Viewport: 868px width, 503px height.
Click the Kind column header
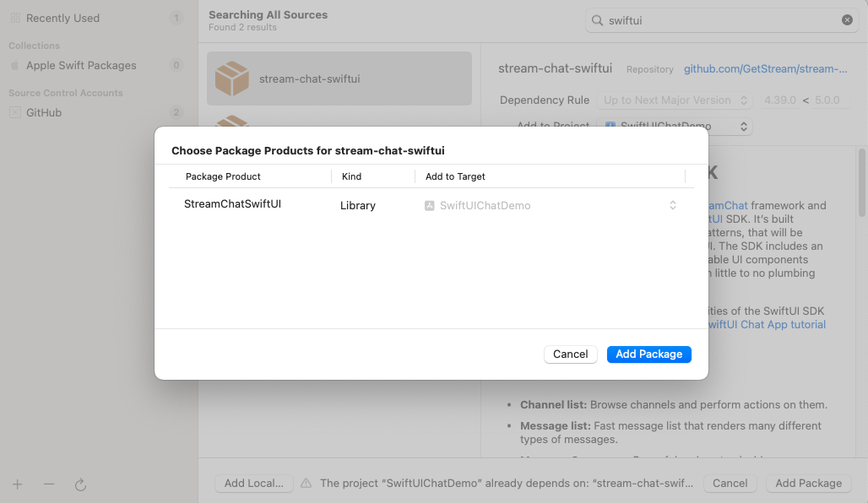(x=351, y=176)
